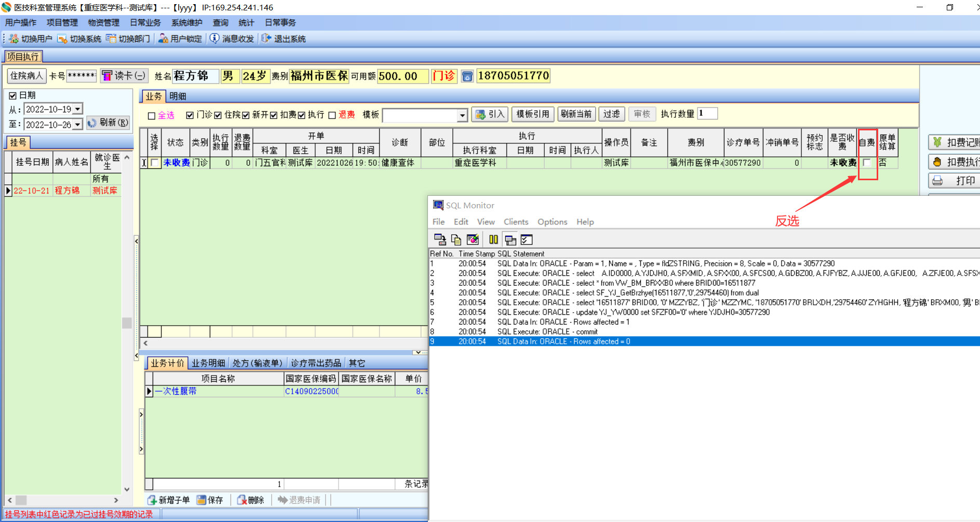Click the main window application logo icon
The image size is (980, 522).
[6, 7]
